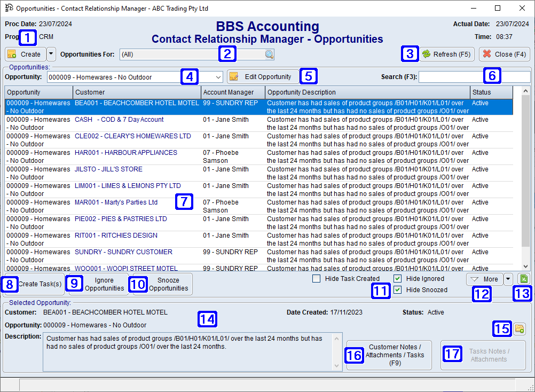
Task: Export the list using the green Excel icon
Action: coord(524,278)
